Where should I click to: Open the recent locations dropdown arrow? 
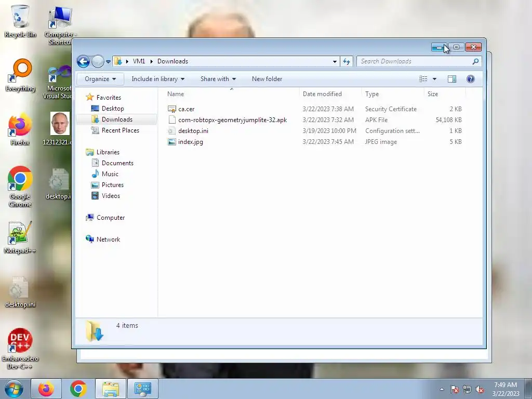[108, 62]
